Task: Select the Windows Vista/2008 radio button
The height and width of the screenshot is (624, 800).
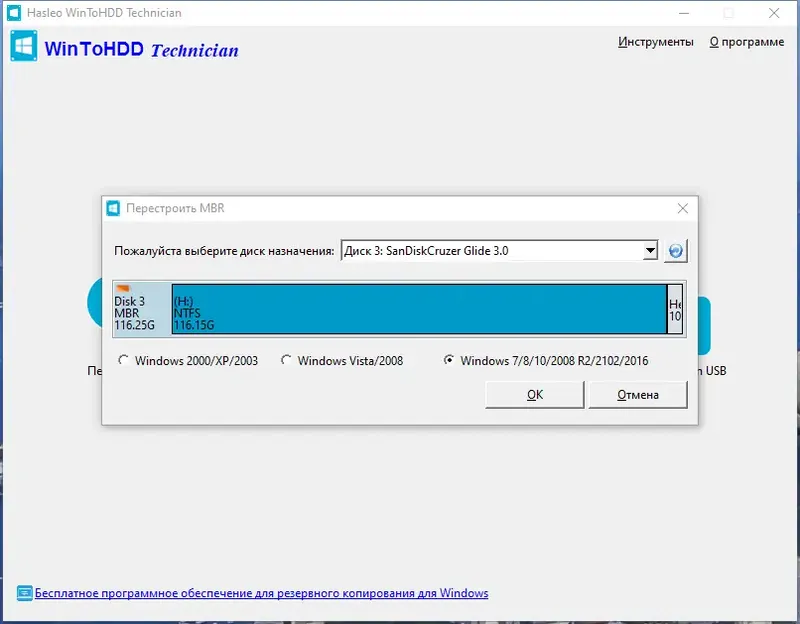Action: click(x=287, y=361)
